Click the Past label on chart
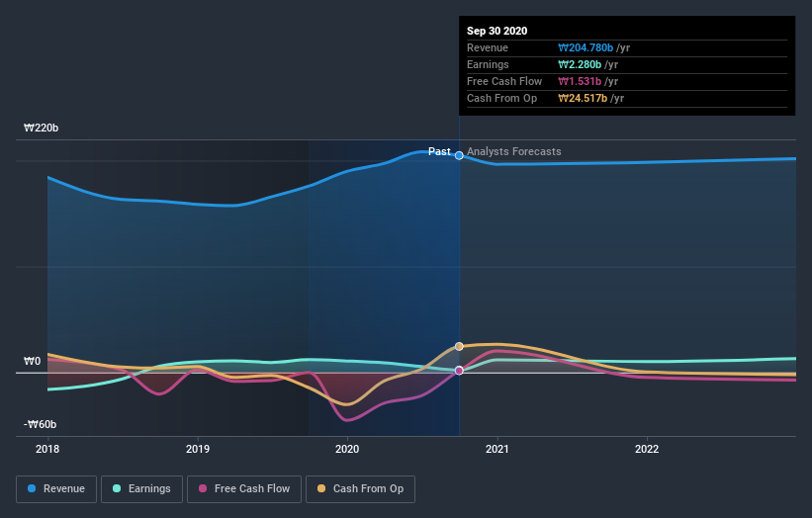Viewport: 812px width, 518px height. (439, 151)
